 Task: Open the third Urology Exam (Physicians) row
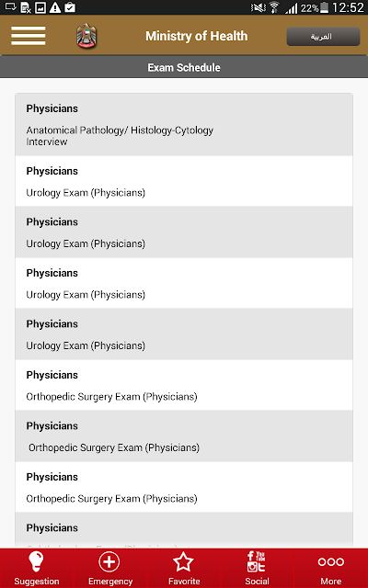pyautogui.click(x=184, y=283)
